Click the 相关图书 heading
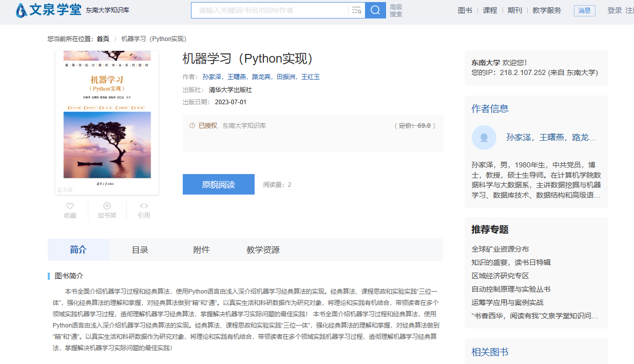This screenshot has height=364, width=634. [490, 352]
